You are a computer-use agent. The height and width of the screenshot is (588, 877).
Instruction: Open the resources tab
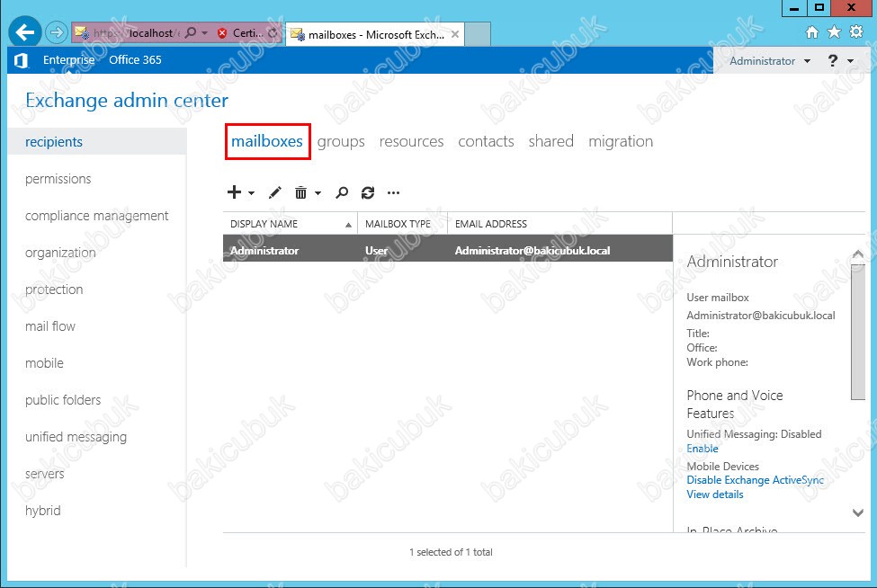411,141
